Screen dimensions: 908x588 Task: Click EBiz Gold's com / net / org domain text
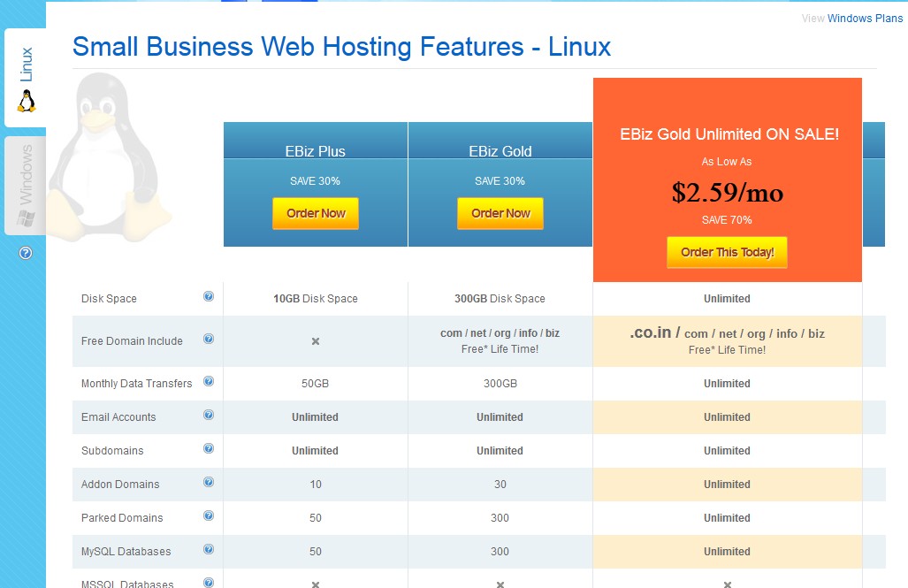(500, 333)
